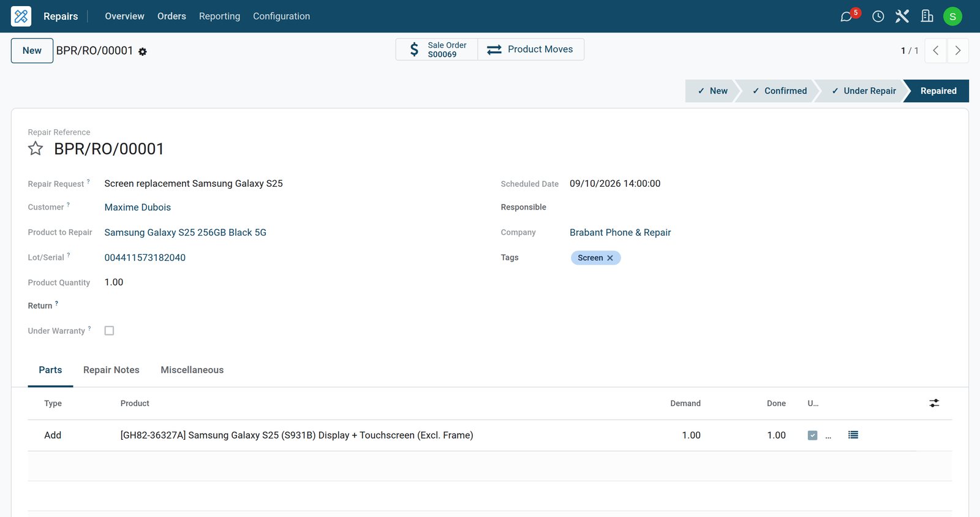Mark repair order as favorite star
The width and height of the screenshot is (980, 517).
[x=36, y=149]
